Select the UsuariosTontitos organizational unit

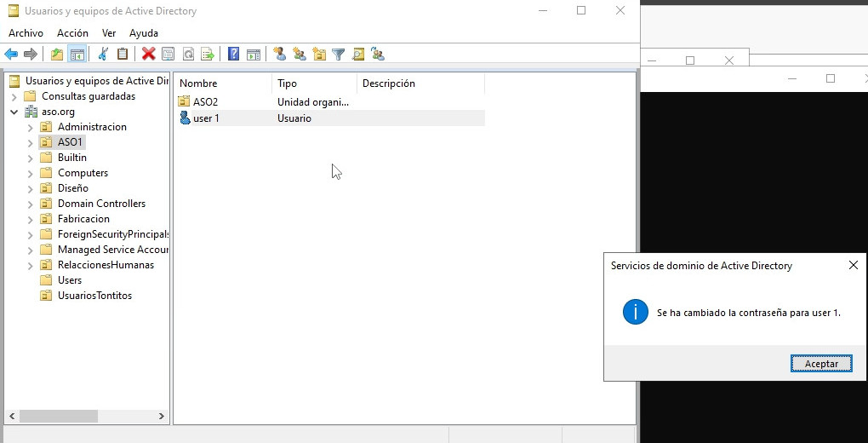94,296
